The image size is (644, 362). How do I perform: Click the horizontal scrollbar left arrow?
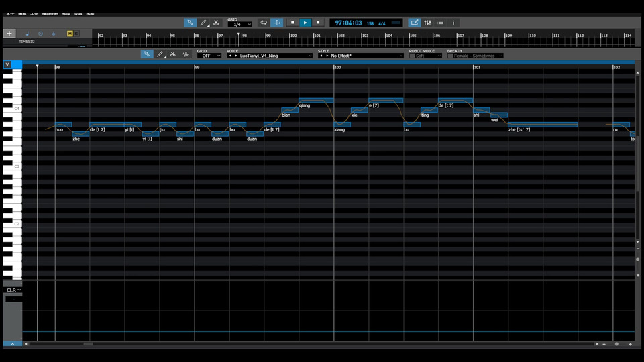tap(26, 344)
